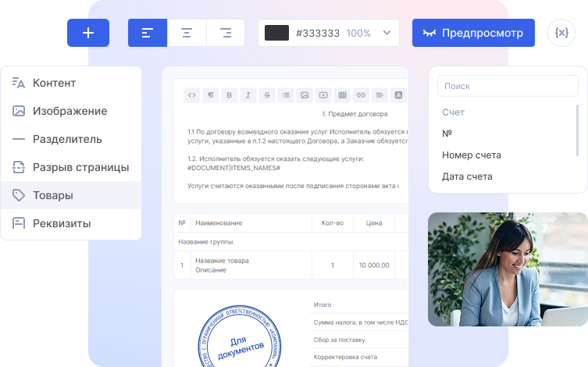Insert a table in the editor

pos(342,95)
